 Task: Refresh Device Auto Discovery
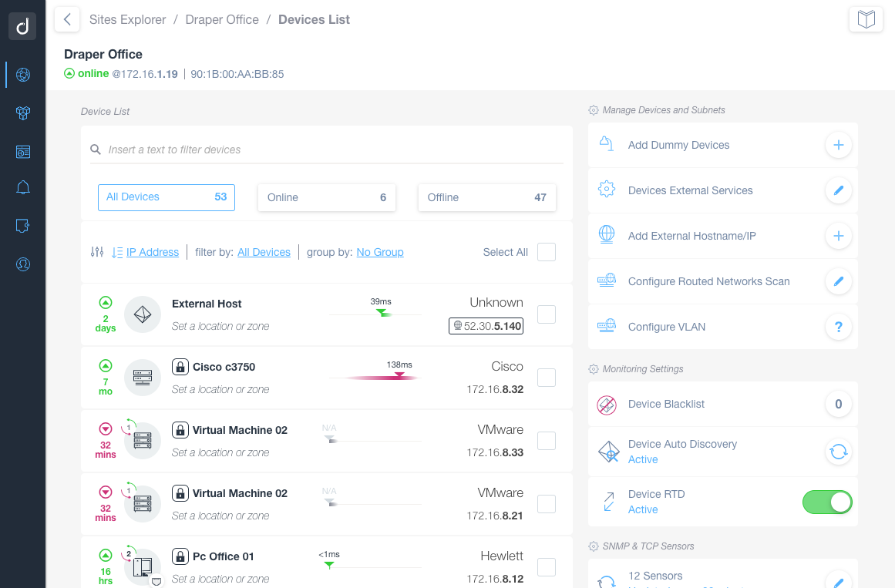pos(839,452)
